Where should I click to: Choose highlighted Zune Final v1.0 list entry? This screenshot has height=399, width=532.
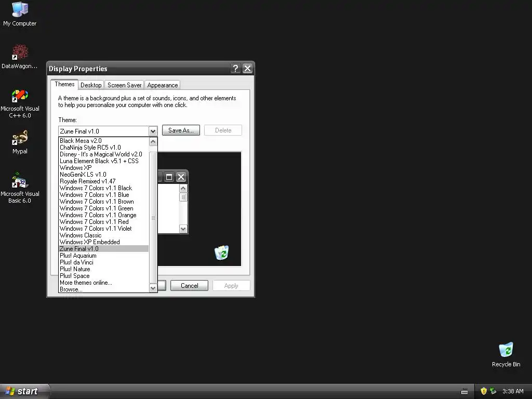tap(104, 249)
